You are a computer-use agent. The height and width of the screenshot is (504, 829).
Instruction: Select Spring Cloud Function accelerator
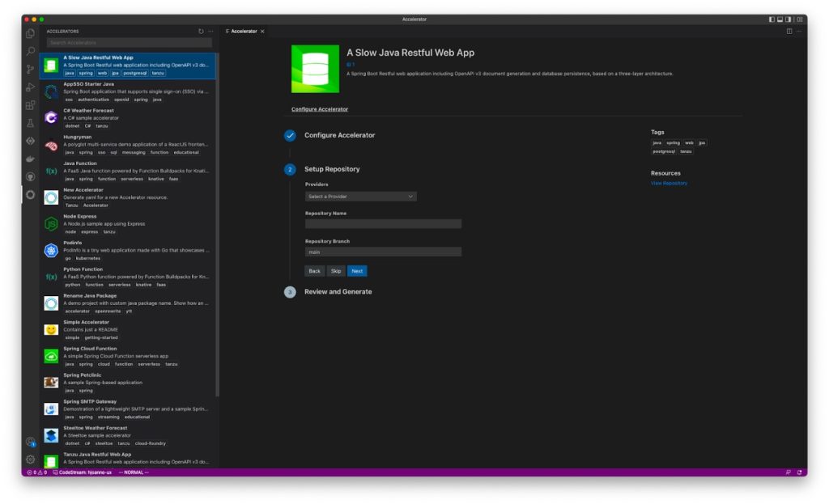point(128,355)
